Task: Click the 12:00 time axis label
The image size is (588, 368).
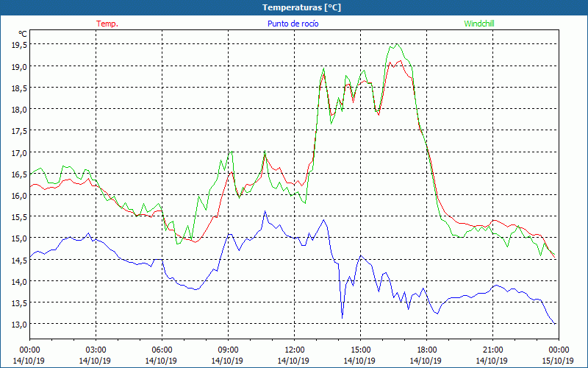Action: point(295,350)
